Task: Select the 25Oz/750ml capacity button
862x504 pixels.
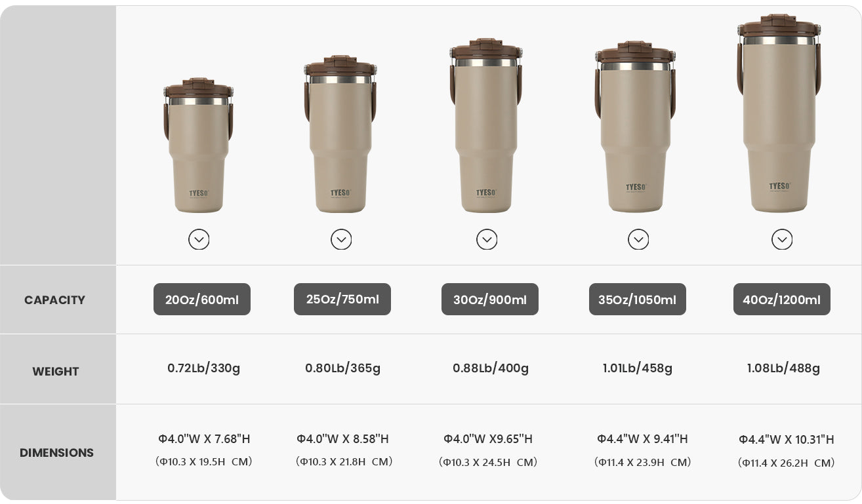Action: (x=342, y=300)
